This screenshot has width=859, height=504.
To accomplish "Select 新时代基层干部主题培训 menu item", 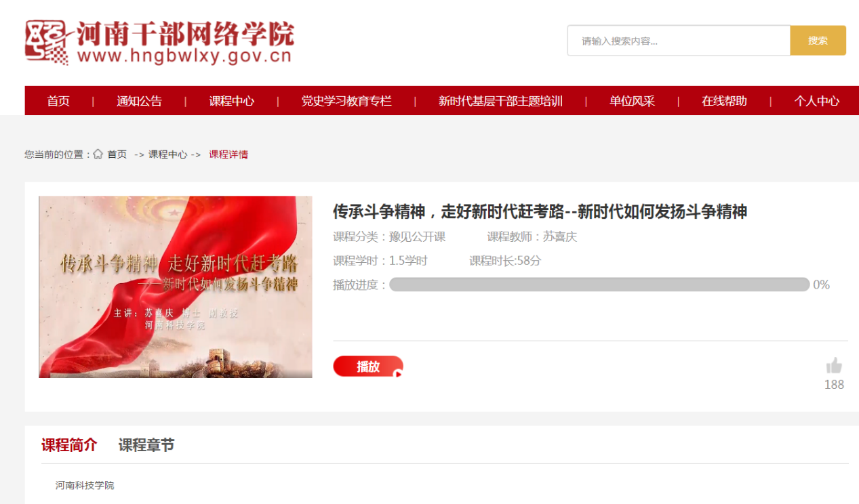I will click(x=500, y=101).
